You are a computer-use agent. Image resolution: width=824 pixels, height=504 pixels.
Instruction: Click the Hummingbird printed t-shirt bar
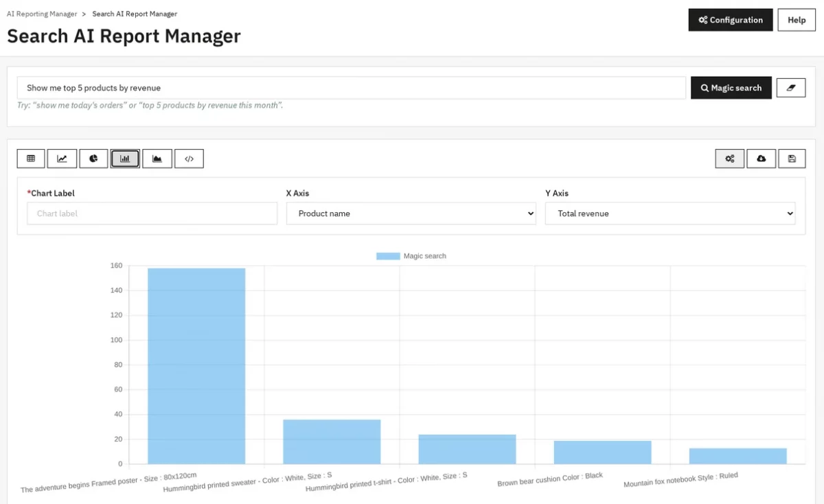tap(467, 449)
